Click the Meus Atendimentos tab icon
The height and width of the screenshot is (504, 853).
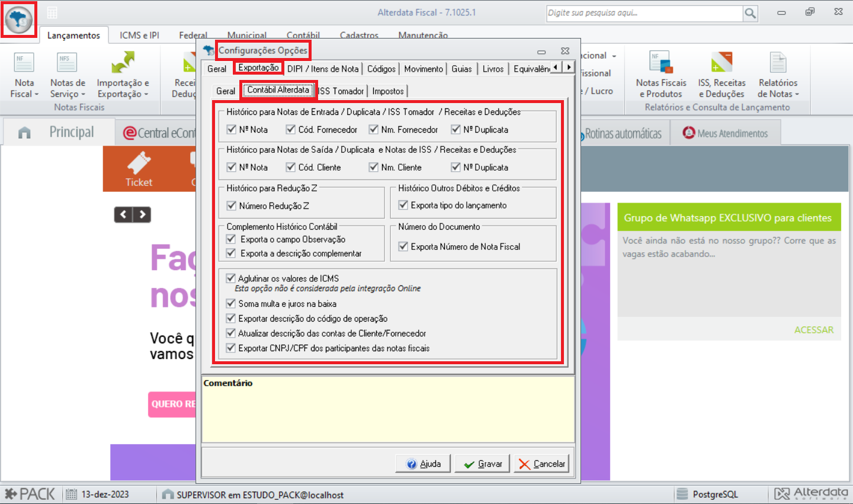click(x=688, y=133)
